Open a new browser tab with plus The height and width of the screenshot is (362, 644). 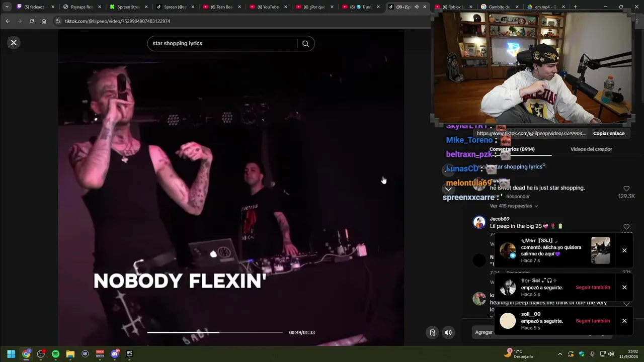[575, 7]
